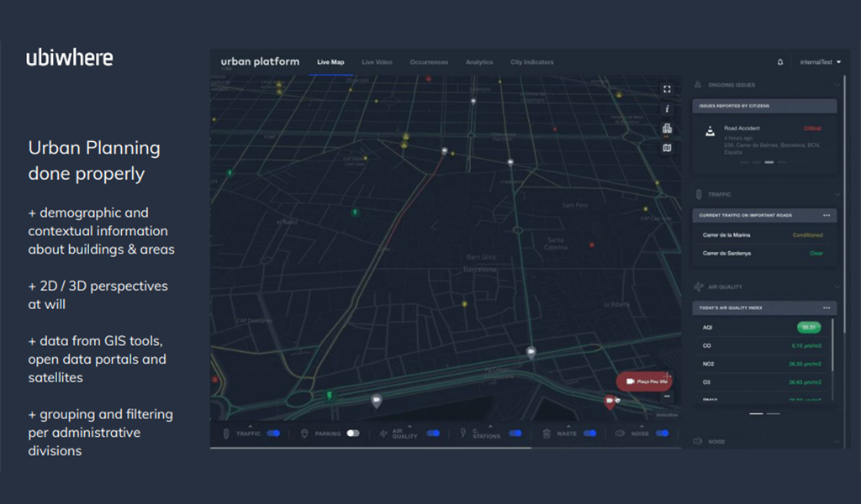Switch to the Live Map tab
The image size is (861, 504).
330,62
